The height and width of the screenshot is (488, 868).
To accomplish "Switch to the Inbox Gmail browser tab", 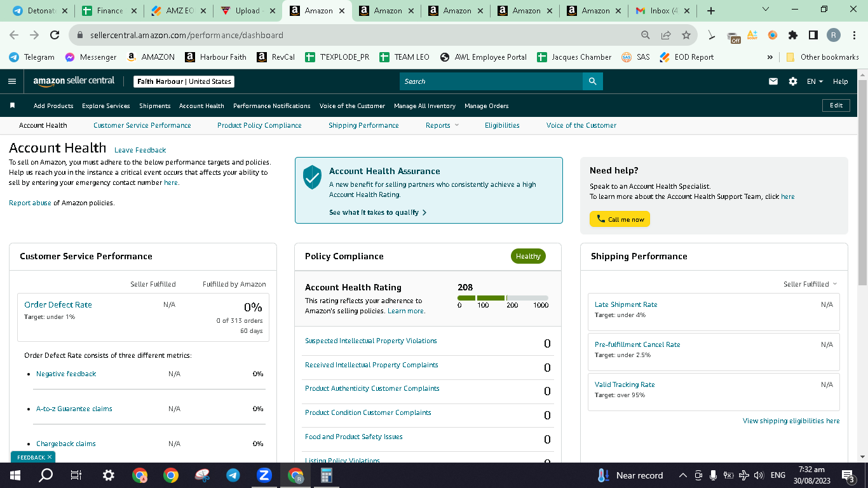I will [x=661, y=11].
